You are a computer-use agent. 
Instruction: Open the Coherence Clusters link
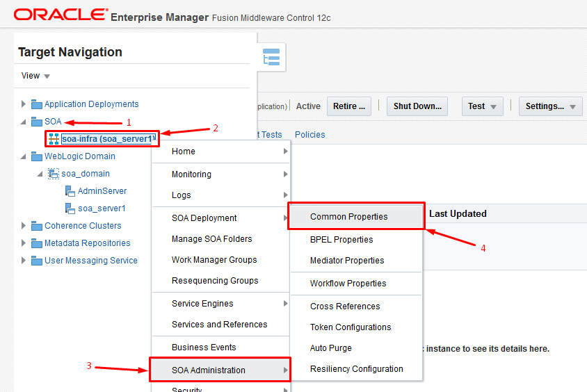[x=83, y=226]
